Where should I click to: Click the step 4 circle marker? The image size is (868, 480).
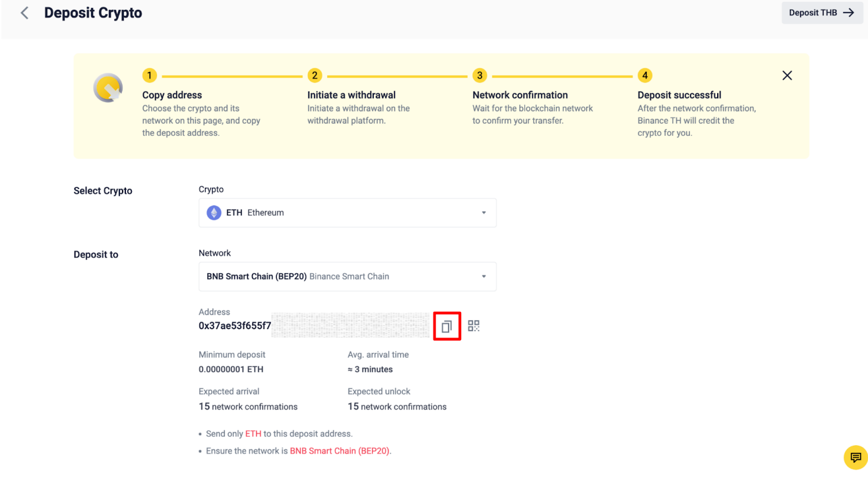tap(644, 75)
